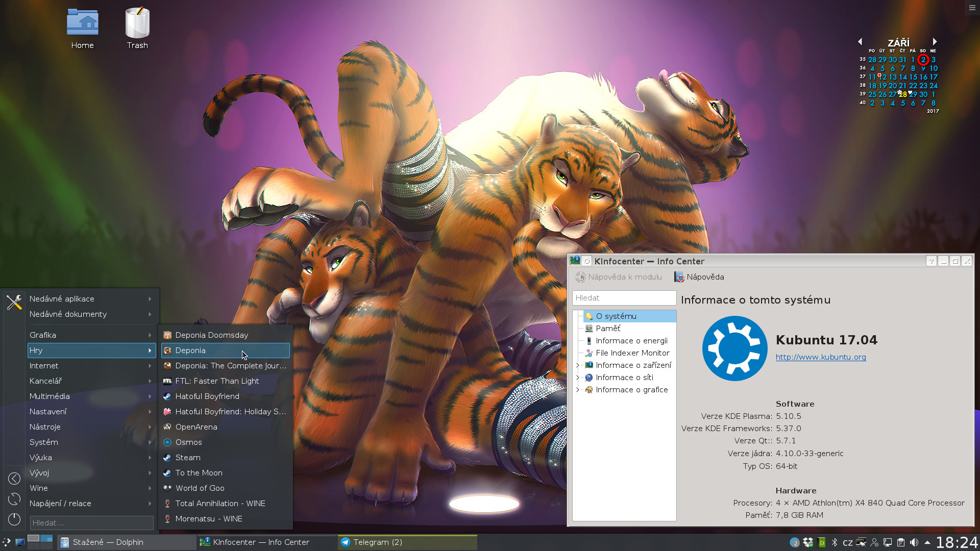Click the Deponia: The Complete Journey icon
The image size is (980, 551).
(167, 366)
